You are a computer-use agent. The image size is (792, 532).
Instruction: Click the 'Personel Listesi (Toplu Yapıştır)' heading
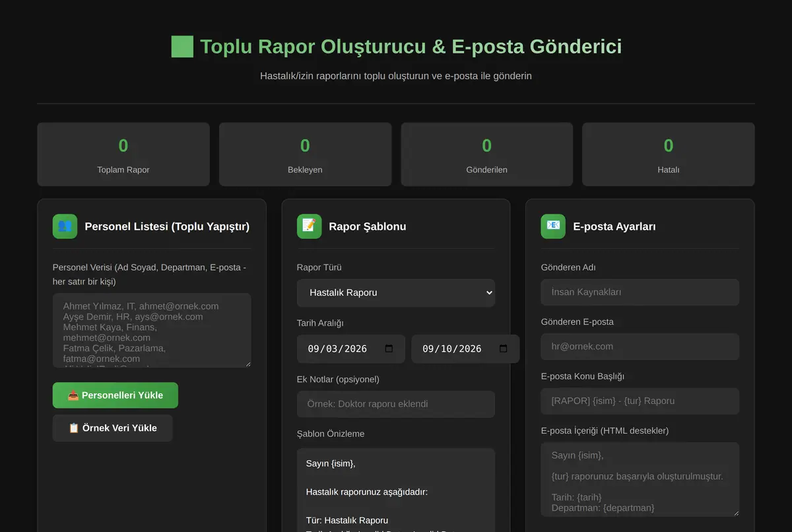pyautogui.click(x=167, y=226)
